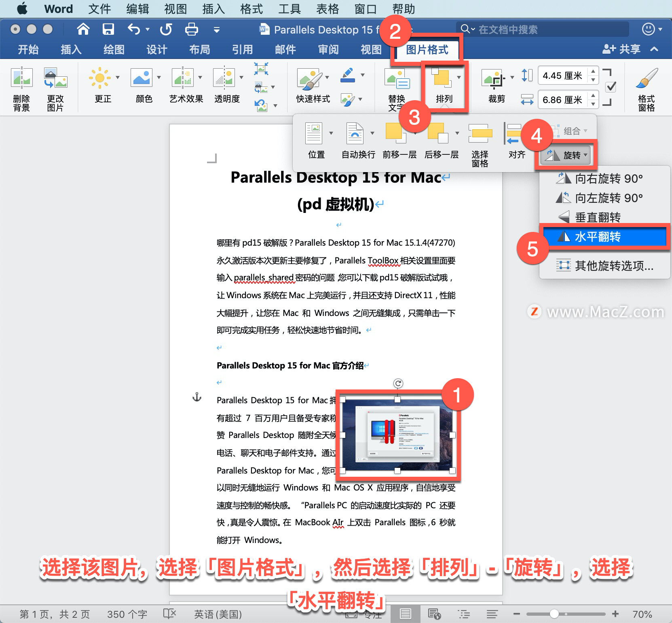Open the 帮助 (Help) menu in menu bar
672x623 pixels.
pyautogui.click(x=404, y=9)
